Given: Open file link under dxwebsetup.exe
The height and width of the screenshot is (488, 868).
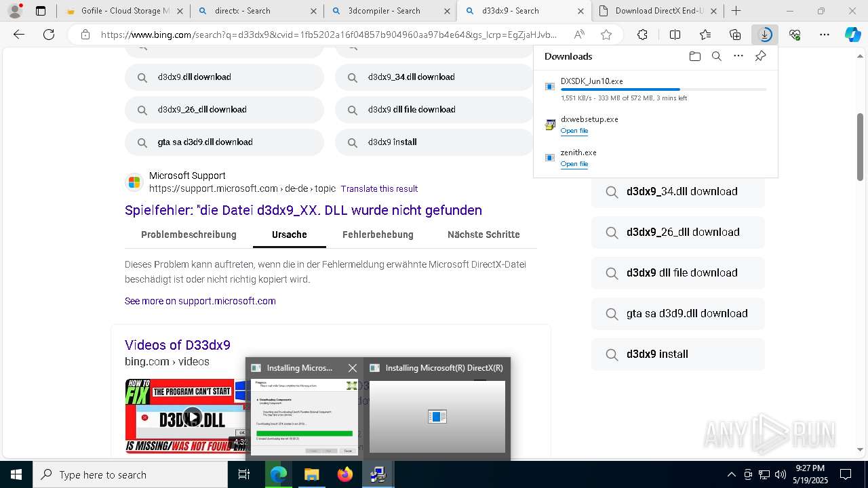Looking at the screenshot, I should coord(574,131).
